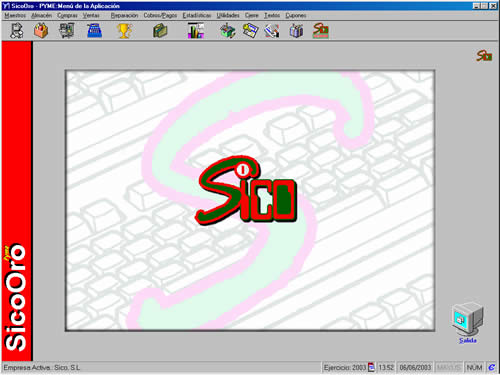Click the Salida exit button
The image size is (500, 375).
(x=468, y=323)
